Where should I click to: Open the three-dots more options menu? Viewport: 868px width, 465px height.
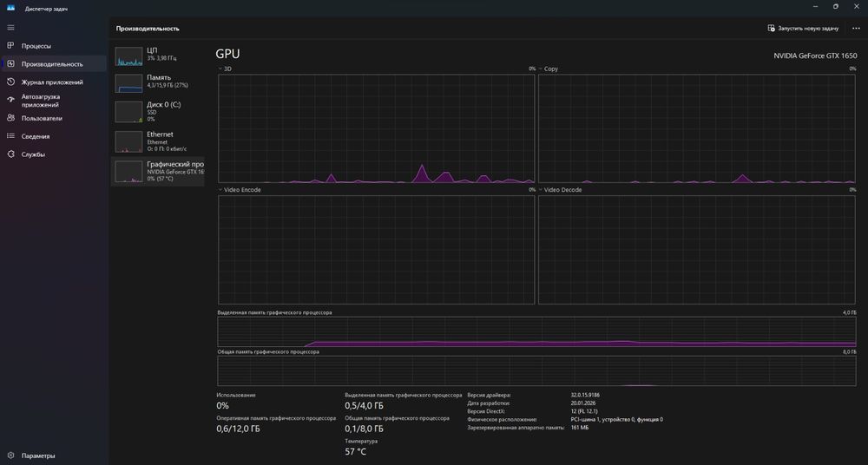pos(856,29)
